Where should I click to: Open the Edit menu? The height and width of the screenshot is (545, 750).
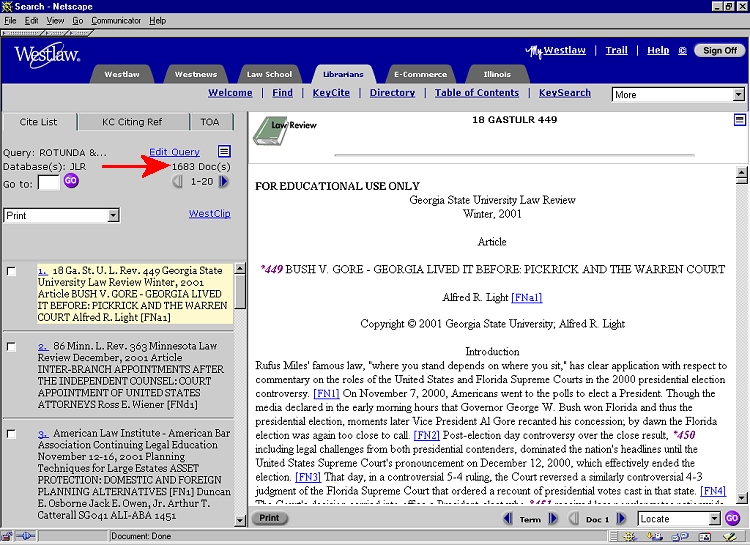32,21
